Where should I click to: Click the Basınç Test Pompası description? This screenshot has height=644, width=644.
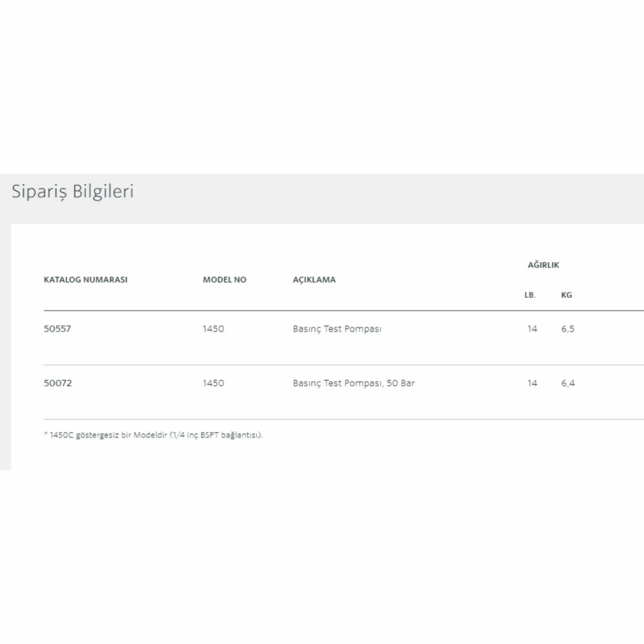pyautogui.click(x=337, y=329)
